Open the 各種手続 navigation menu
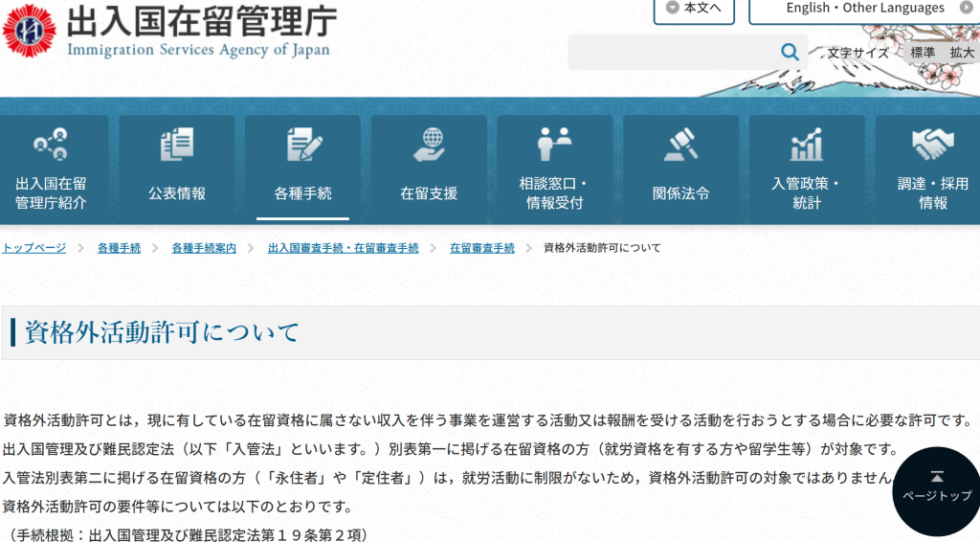 coord(302,169)
